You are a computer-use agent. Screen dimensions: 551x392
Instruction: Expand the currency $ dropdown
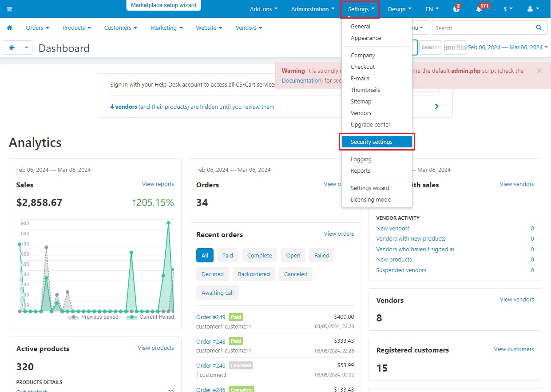tap(508, 9)
